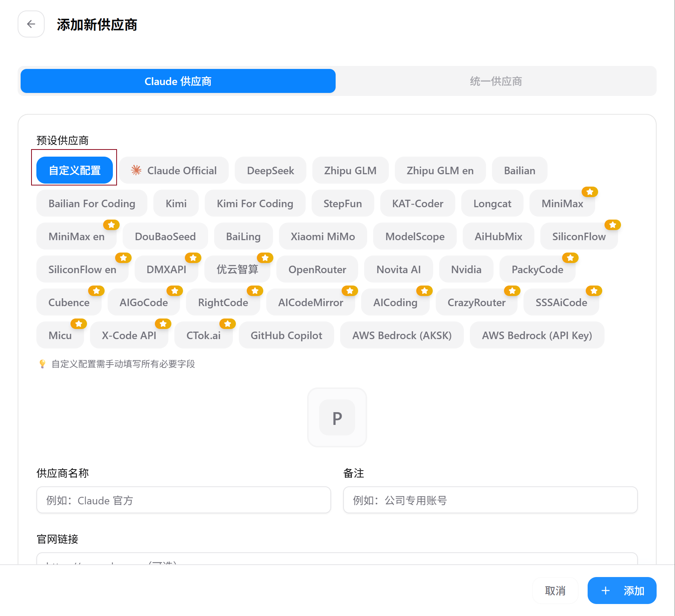
Task: Choose the SSSAiCode preset
Action: coord(561,302)
